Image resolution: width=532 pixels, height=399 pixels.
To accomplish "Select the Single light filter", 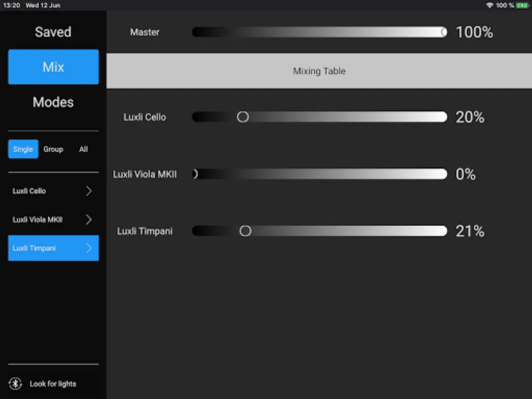I will (x=23, y=149).
